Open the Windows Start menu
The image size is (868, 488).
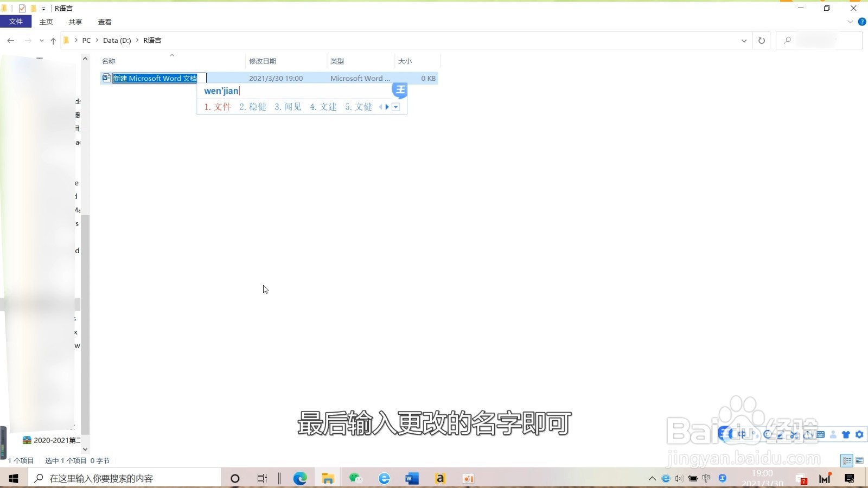pyautogui.click(x=14, y=478)
